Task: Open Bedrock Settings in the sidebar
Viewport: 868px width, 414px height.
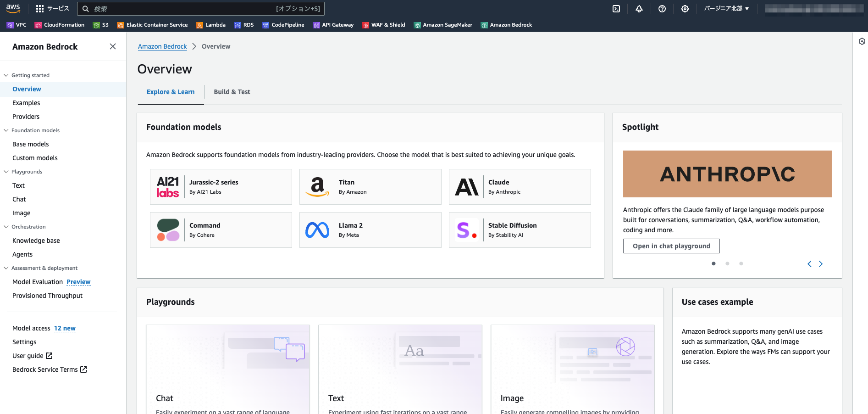Action: (x=24, y=342)
